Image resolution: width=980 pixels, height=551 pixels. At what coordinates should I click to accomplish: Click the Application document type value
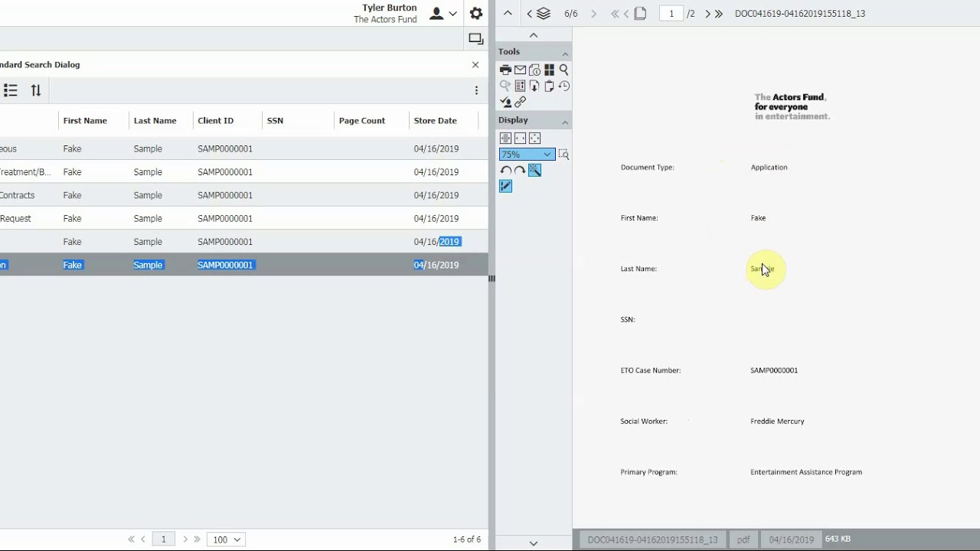click(769, 168)
